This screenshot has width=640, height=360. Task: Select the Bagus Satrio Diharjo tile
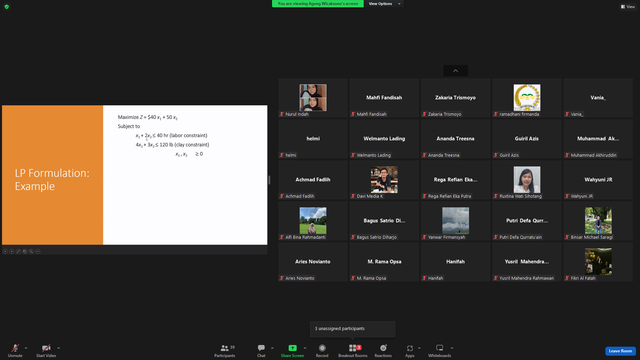pos(384,221)
